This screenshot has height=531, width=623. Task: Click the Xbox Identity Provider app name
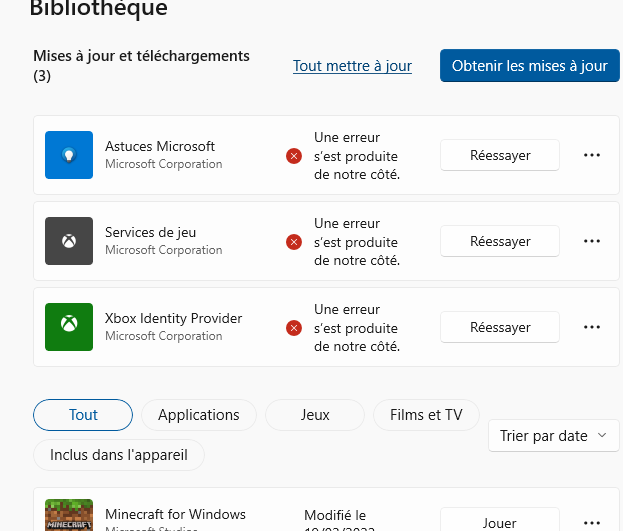[x=173, y=318]
